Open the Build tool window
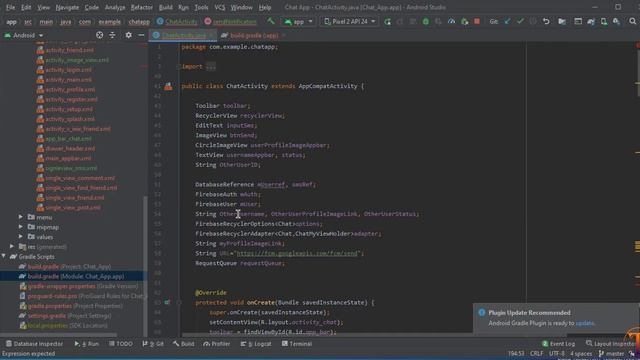640x360 pixels. (184, 344)
